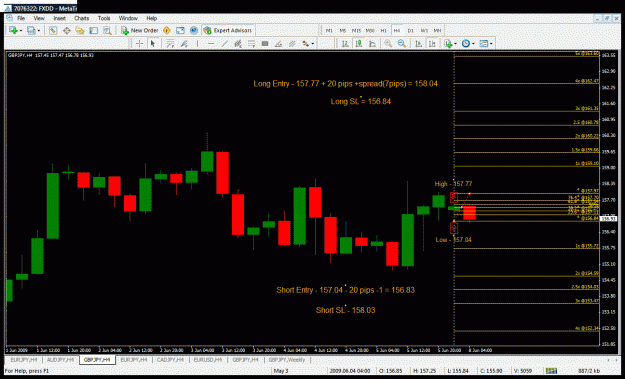Select the 'Long SL = 156.84' chart label
The height and width of the screenshot is (379, 625).
tap(361, 101)
